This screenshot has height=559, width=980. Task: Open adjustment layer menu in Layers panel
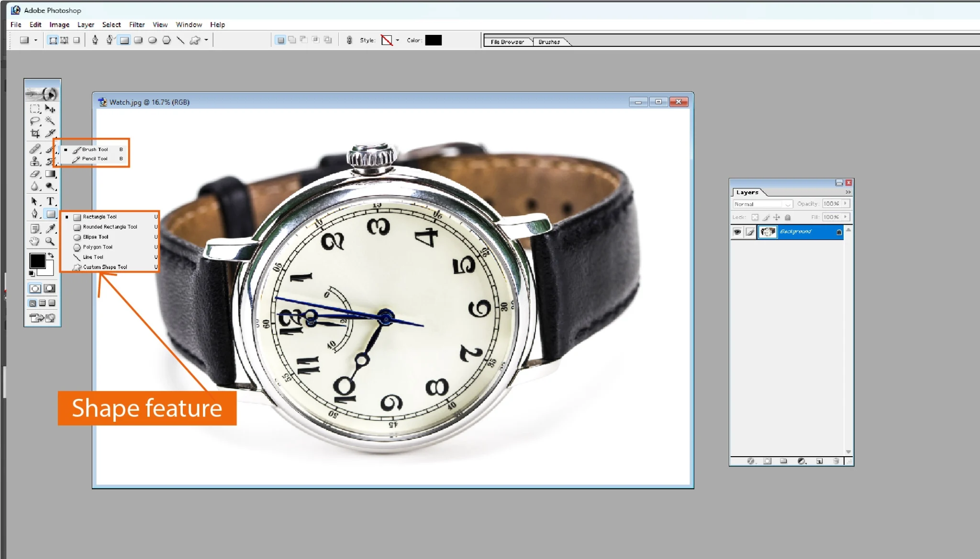click(x=802, y=461)
